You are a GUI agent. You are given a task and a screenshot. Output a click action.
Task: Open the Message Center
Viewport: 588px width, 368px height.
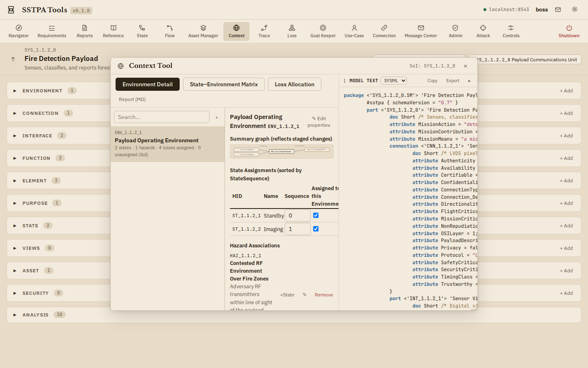click(x=421, y=31)
